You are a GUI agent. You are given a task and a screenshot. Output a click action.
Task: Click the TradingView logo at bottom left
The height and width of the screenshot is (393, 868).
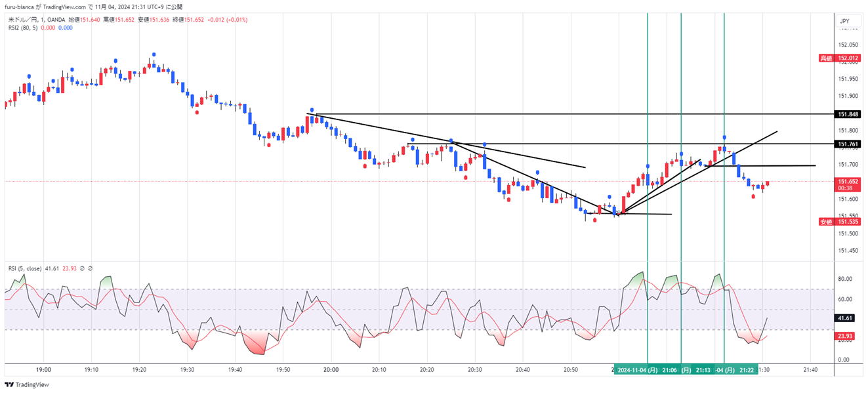point(27,384)
